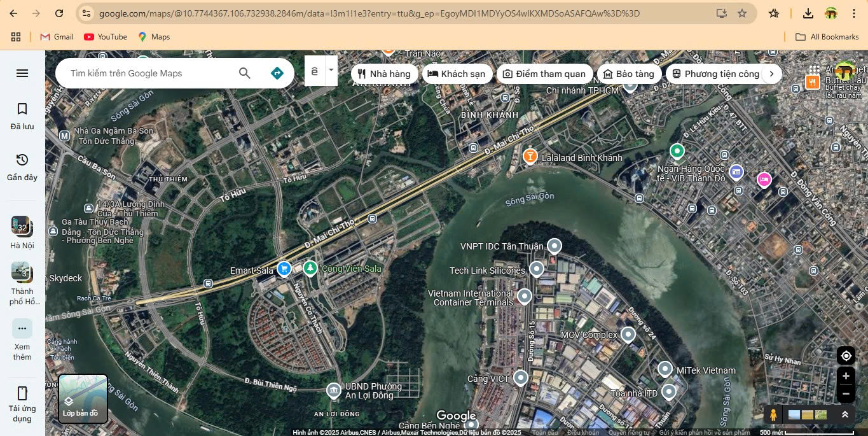Open the Chrome three-dot menu

click(854, 13)
